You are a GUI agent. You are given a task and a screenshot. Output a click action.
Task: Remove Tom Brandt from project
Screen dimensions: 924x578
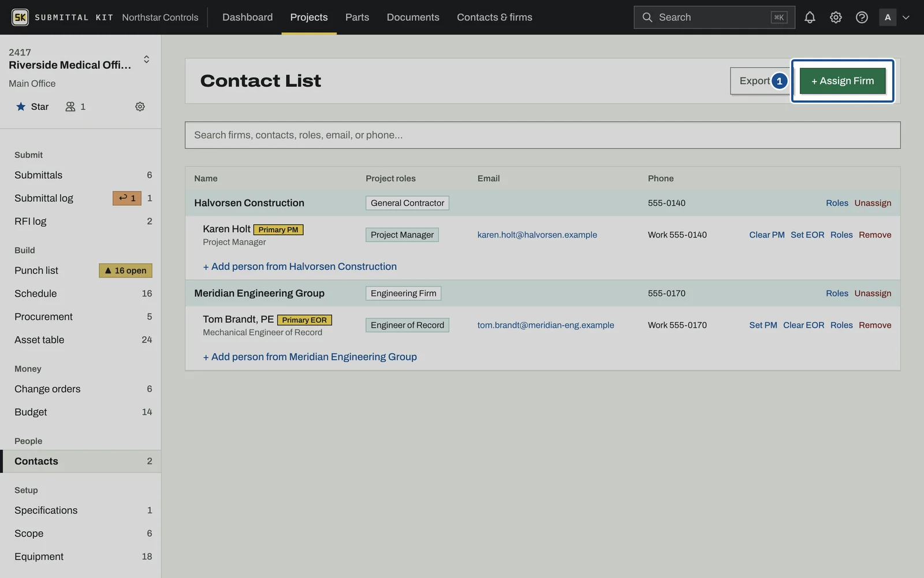[875, 325]
